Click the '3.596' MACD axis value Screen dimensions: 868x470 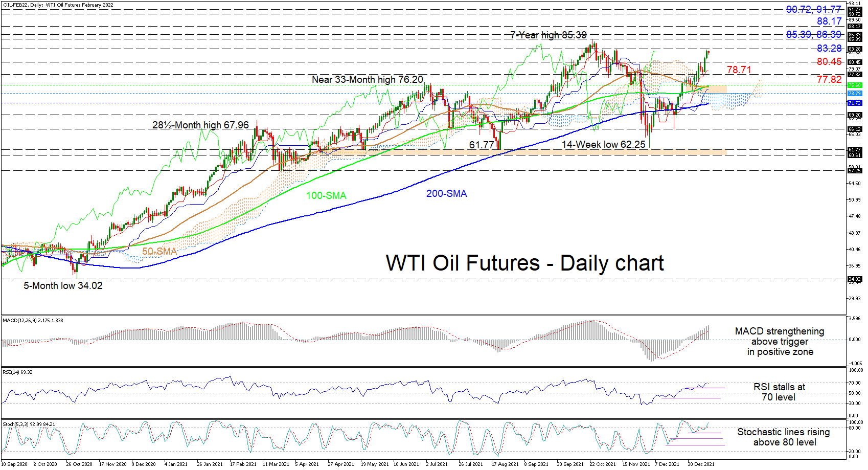tap(855, 319)
